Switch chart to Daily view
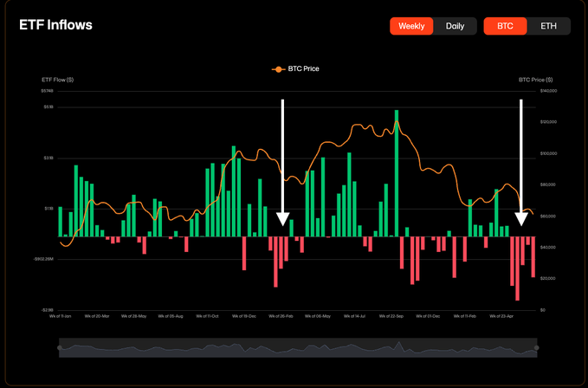 [455, 26]
